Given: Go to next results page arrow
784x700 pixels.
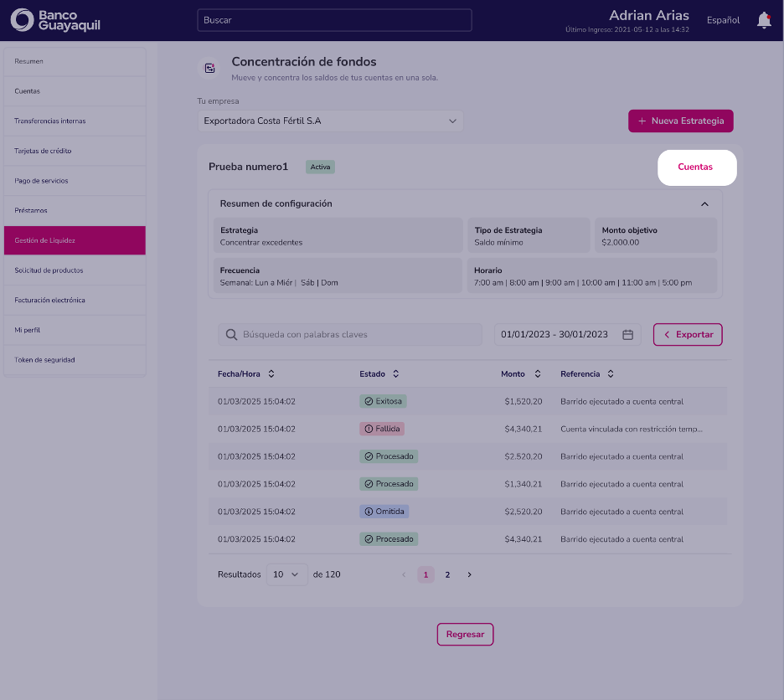Looking at the screenshot, I should click(x=469, y=574).
